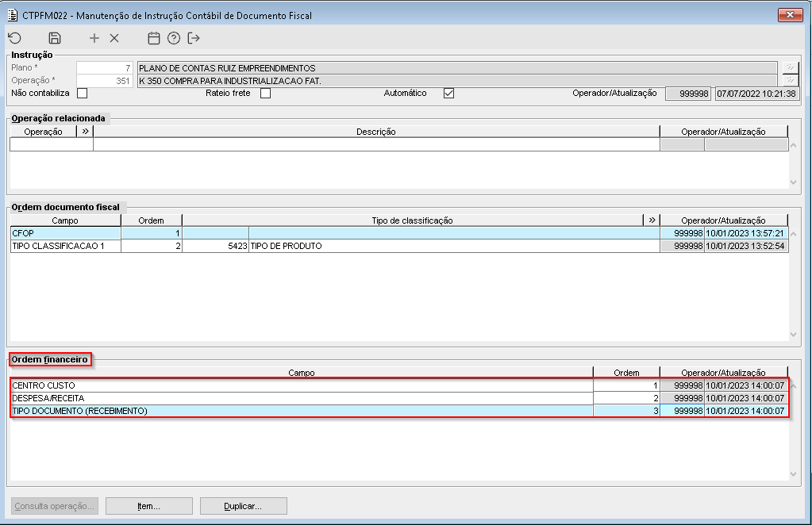Click empty Descrição cell in Operação relacionada
This screenshot has height=525, width=812.
tap(376, 144)
